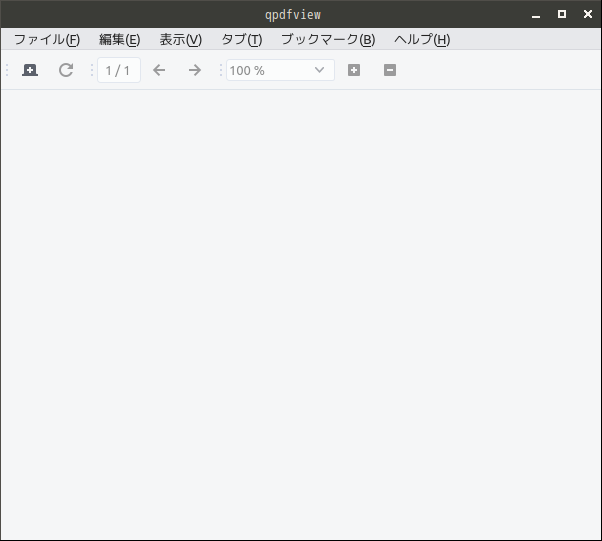Click the toolbar grip handle before zoom box
The image size is (602, 541).
221,70
